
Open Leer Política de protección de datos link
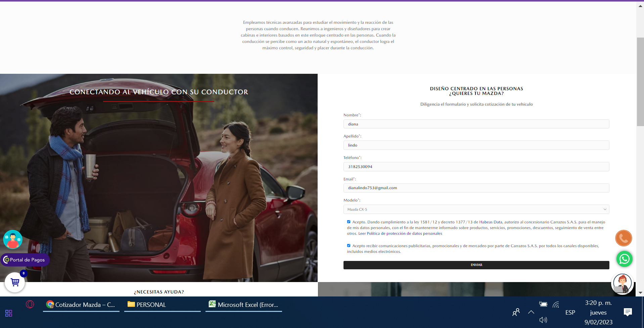pyautogui.click(x=400, y=233)
